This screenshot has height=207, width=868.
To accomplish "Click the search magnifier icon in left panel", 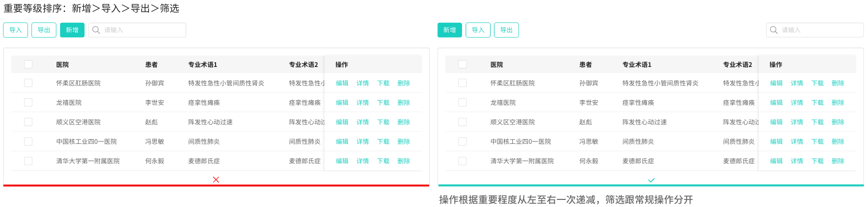I will coord(96,30).
